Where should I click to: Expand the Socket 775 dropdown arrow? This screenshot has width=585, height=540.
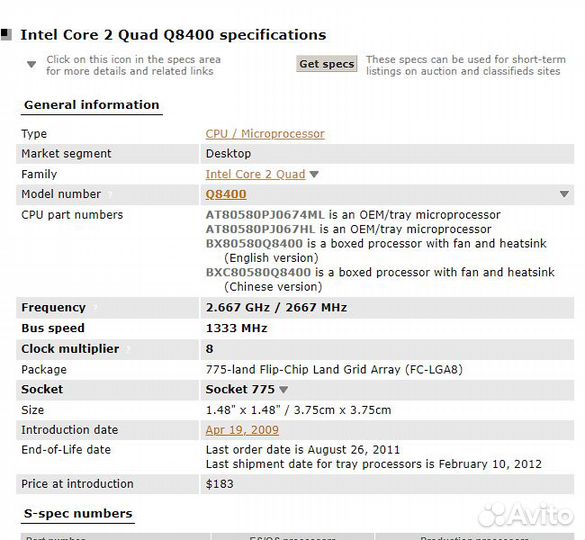coord(284,390)
